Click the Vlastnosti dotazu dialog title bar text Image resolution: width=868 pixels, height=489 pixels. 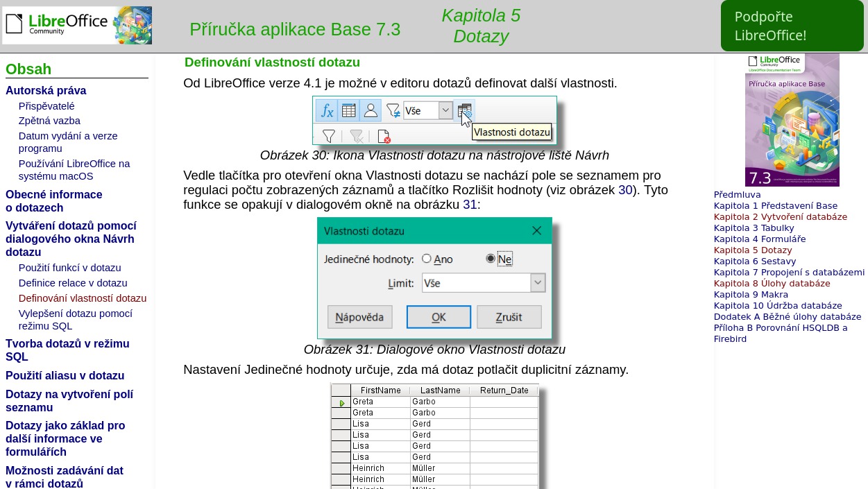tap(364, 231)
